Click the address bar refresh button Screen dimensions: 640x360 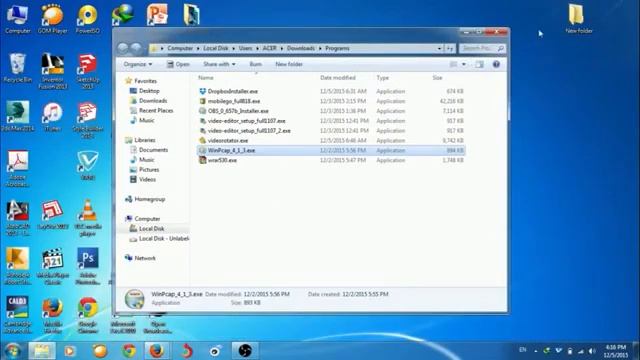click(450, 48)
